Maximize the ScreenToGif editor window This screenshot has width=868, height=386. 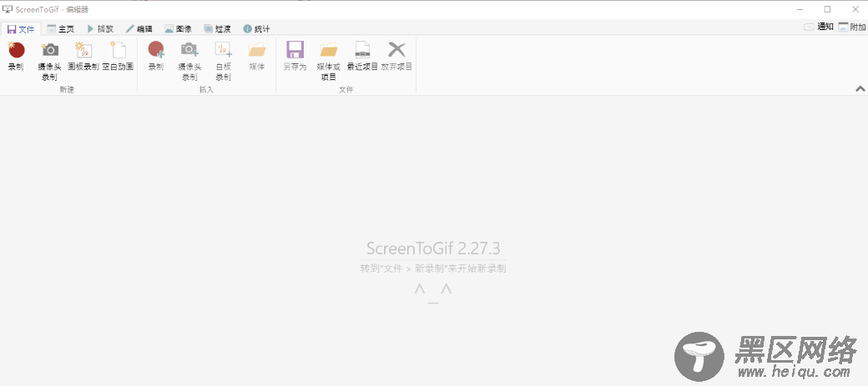coord(828,9)
